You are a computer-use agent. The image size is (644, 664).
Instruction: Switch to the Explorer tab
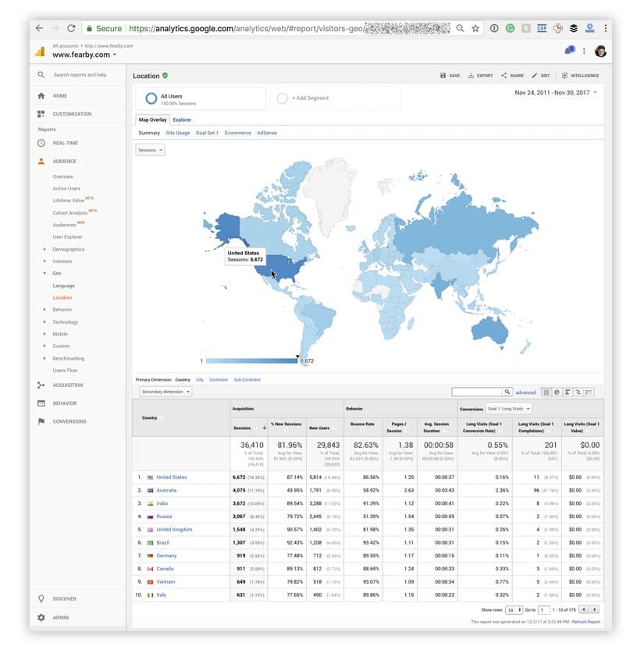(182, 120)
